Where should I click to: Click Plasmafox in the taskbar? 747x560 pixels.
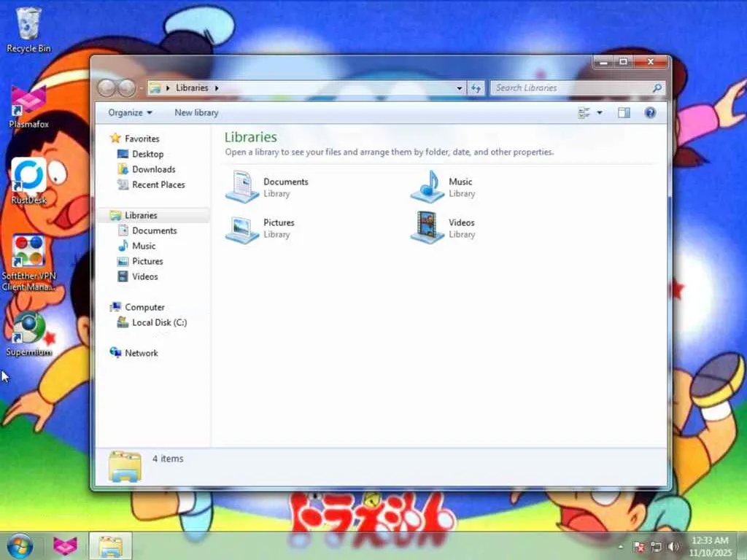(65, 545)
